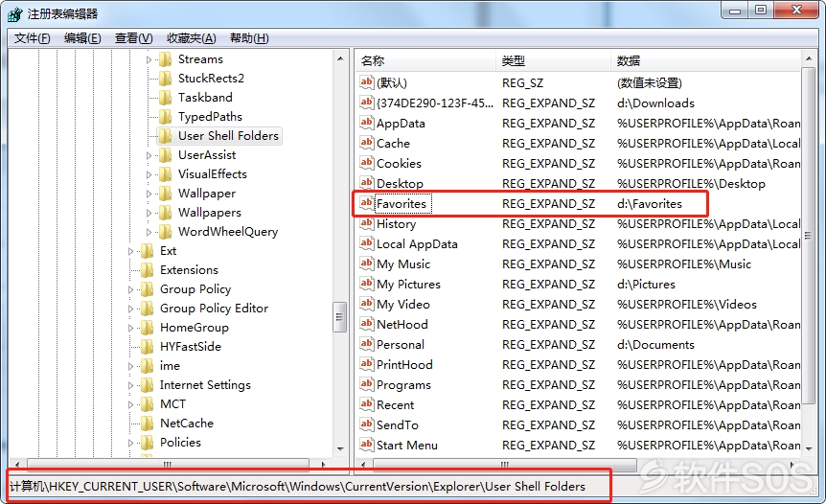The width and height of the screenshot is (826, 504).
Task: Click the string icon beside My Pictures
Action: coord(367,284)
